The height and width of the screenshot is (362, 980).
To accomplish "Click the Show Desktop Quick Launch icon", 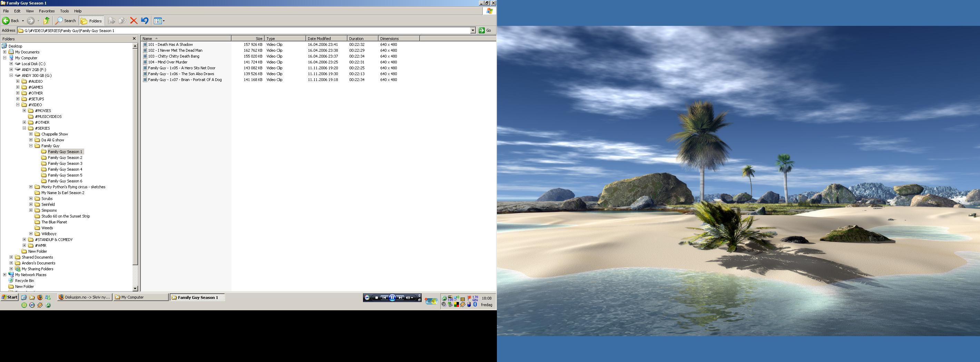I will point(24,297).
